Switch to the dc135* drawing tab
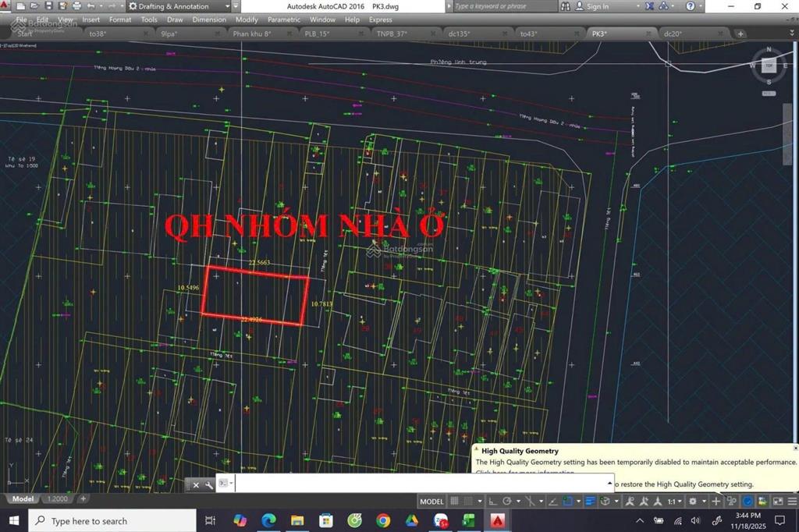 [x=459, y=34]
